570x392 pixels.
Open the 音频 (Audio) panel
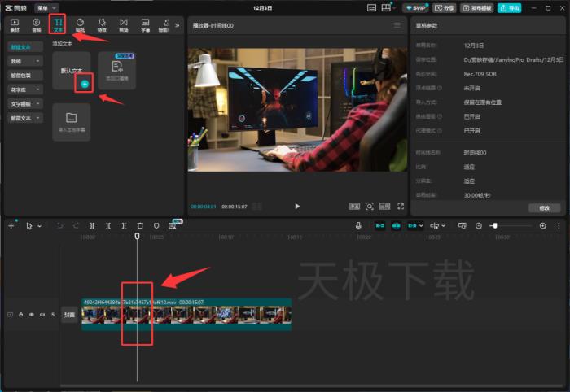(x=36, y=24)
